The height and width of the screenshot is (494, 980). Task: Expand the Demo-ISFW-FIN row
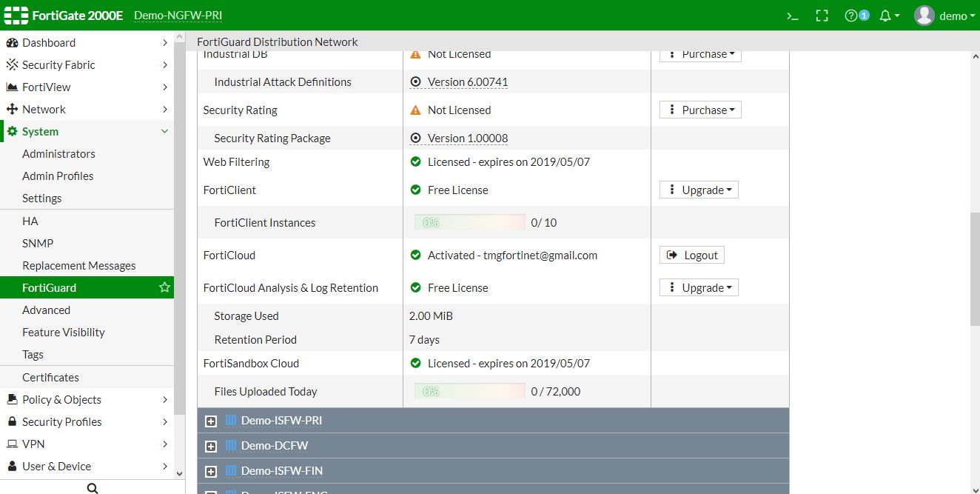click(211, 471)
